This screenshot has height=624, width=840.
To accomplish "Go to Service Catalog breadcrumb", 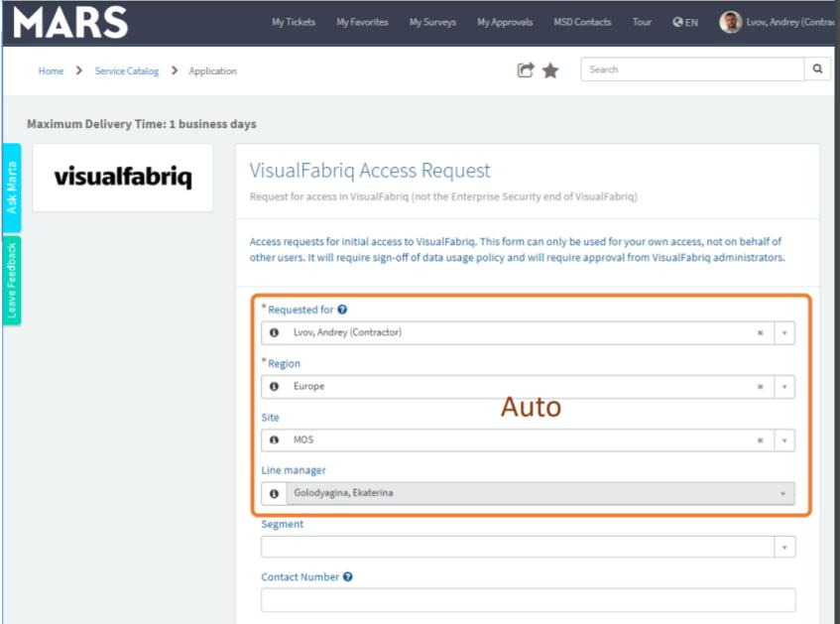I will (126, 70).
